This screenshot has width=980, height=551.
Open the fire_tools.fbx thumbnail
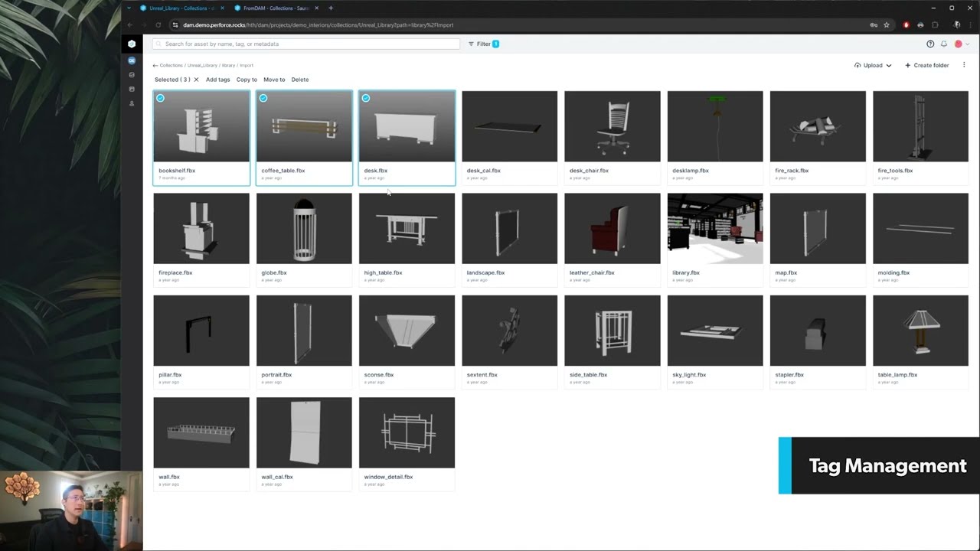pos(920,126)
